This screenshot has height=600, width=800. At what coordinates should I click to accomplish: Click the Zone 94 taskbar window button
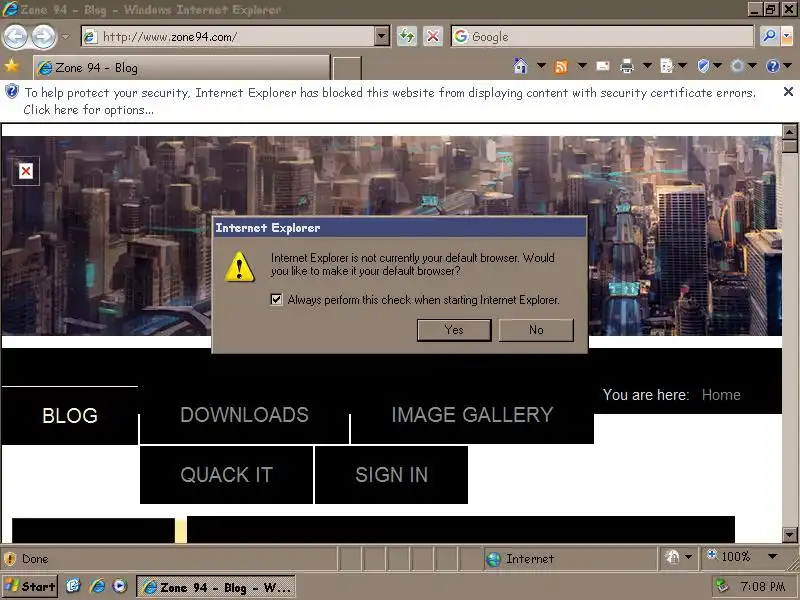tap(216, 587)
